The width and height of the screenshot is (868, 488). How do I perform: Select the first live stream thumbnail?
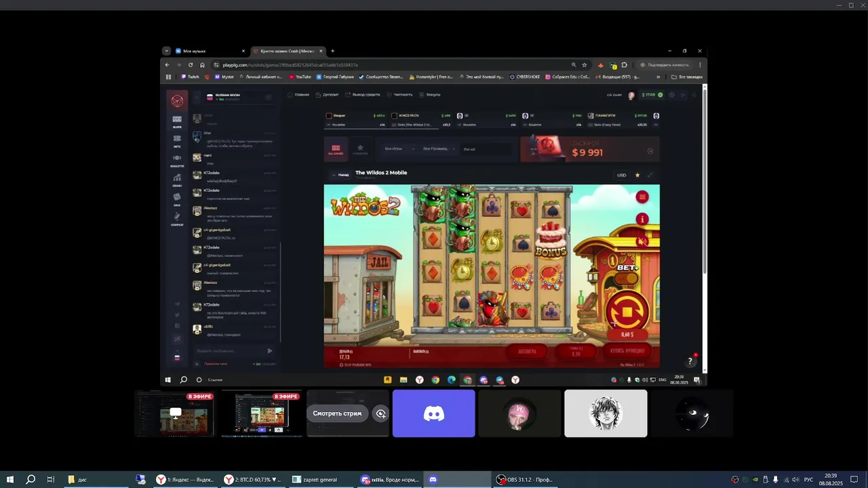(x=176, y=413)
